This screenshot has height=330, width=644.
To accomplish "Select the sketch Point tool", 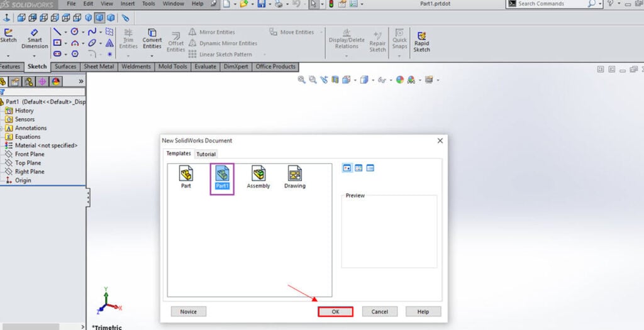I will click(x=109, y=54).
